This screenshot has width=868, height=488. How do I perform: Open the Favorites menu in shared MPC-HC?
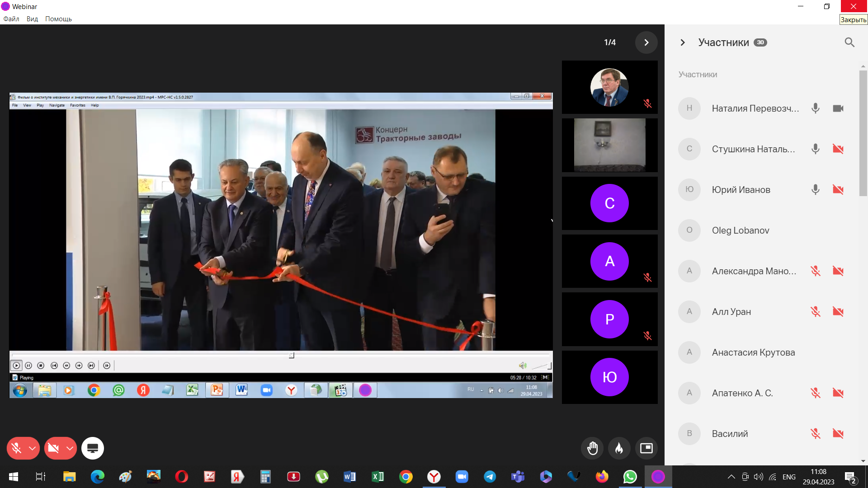[x=78, y=105]
